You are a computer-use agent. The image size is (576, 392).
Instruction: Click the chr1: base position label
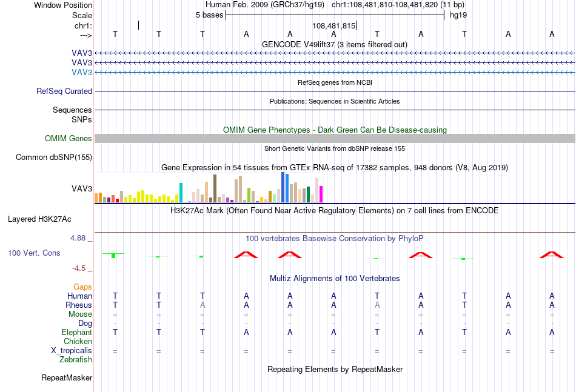(83, 25)
